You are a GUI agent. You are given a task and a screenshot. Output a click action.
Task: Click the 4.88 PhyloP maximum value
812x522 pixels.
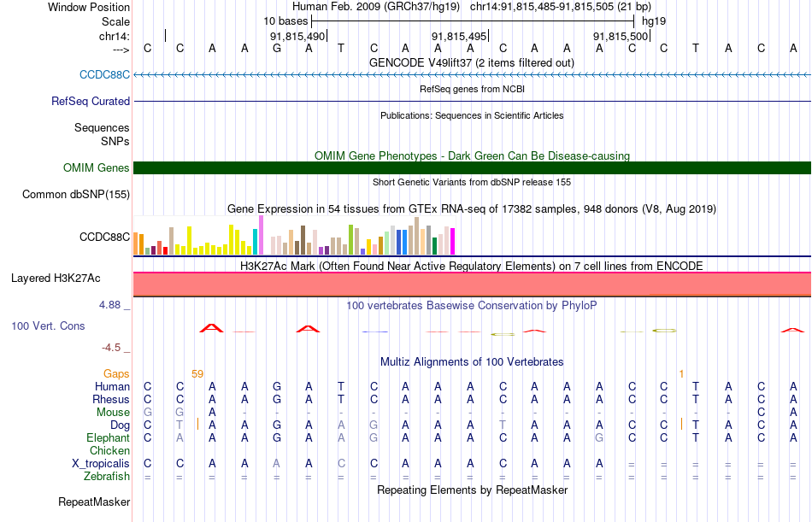pos(109,305)
